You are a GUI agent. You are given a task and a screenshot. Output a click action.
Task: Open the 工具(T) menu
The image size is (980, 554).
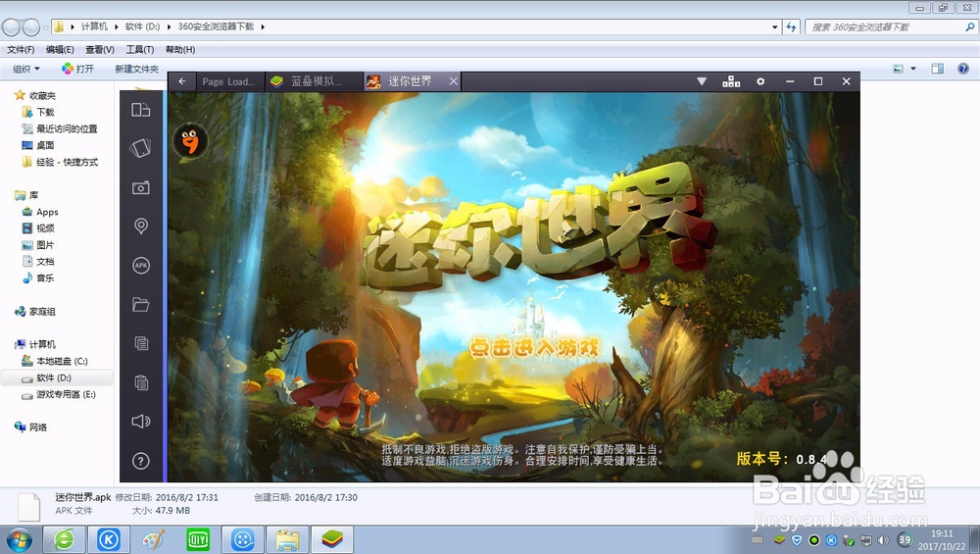tap(140, 49)
